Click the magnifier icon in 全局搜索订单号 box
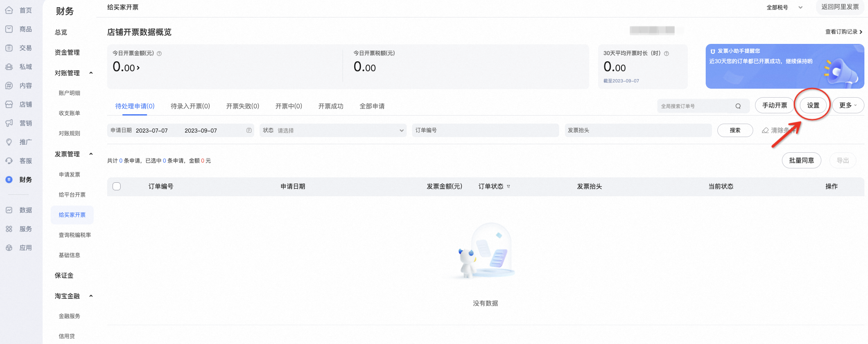This screenshot has height=344, width=868. (x=738, y=106)
